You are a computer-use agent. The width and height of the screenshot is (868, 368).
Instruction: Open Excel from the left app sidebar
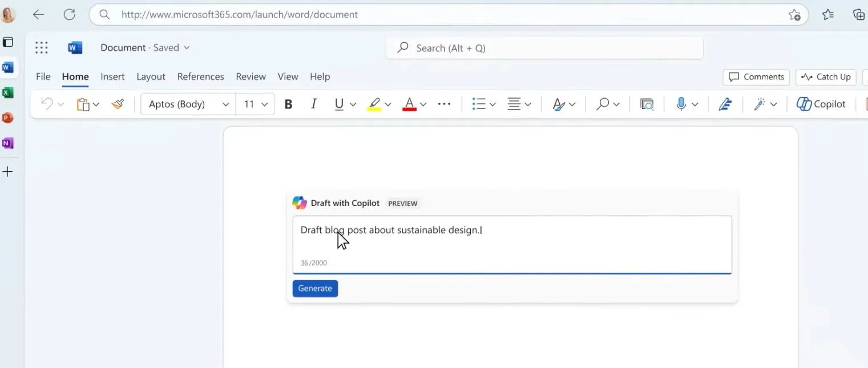[8, 93]
